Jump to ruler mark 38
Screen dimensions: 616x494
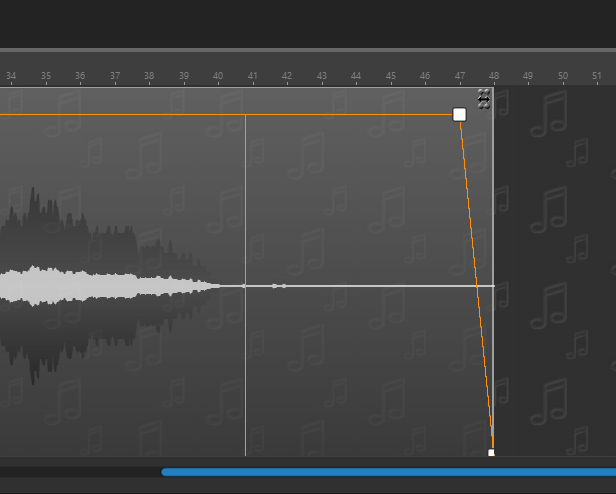149,76
